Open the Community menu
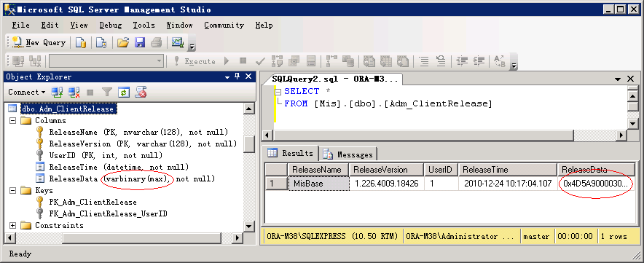The image size is (644, 263). pyautogui.click(x=224, y=25)
